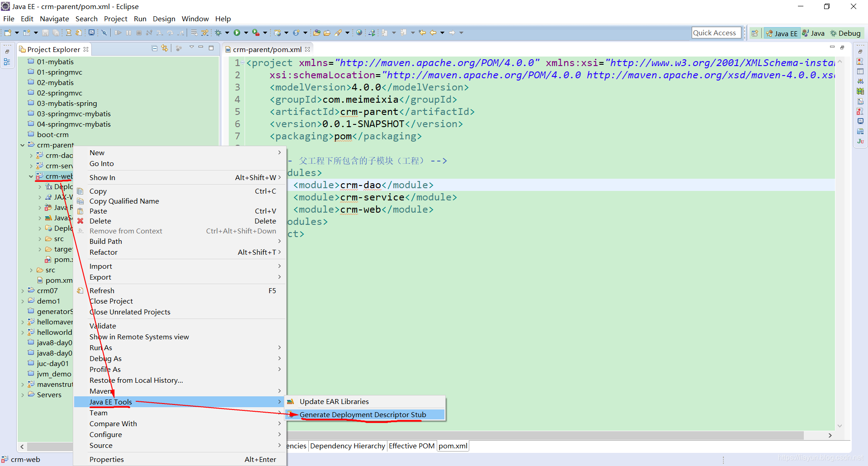
Task: Minimize the Project Explorer view
Action: tap(201, 48)
